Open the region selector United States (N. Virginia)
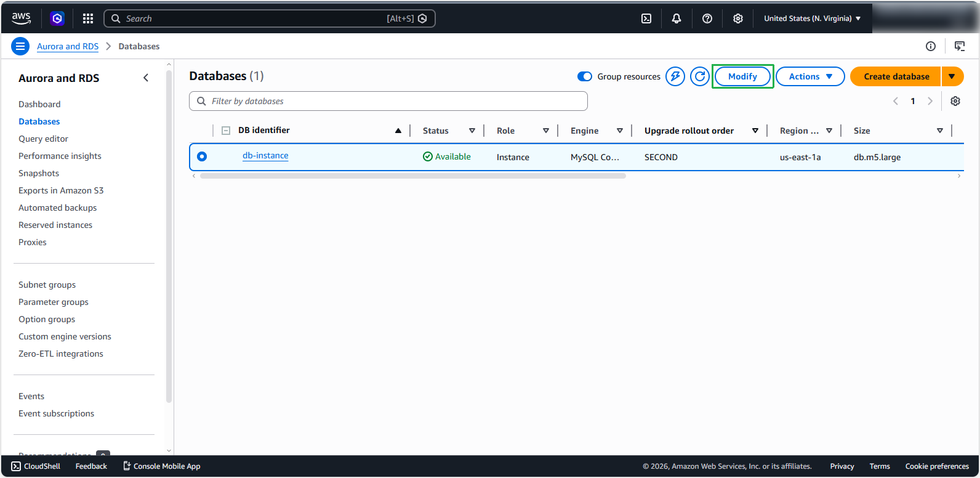Image resolution: width=980 pixels, height=478 pixels. pos(813,18)
